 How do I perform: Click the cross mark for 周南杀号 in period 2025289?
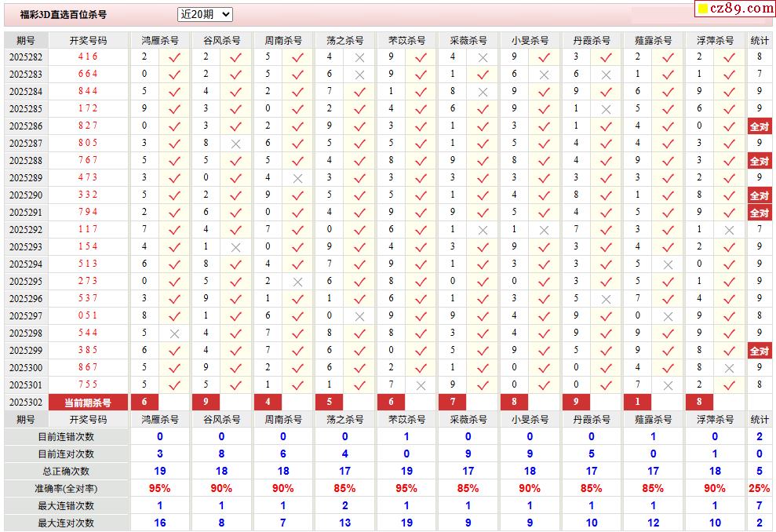[297, 178]
